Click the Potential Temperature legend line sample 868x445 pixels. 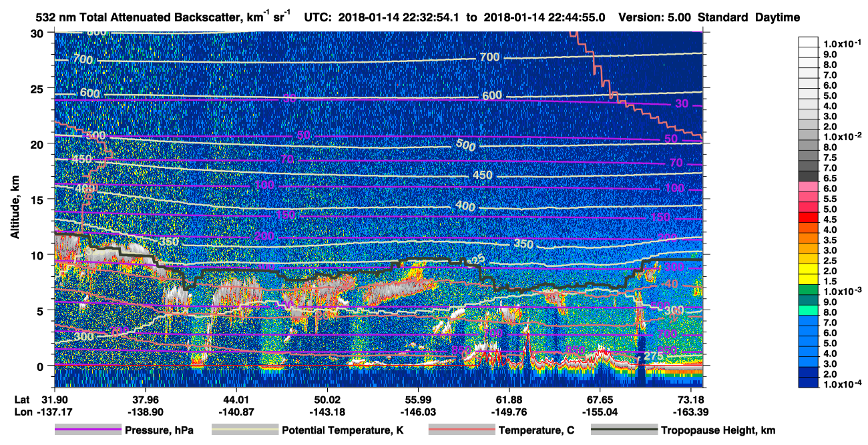[x=244, y=430]
